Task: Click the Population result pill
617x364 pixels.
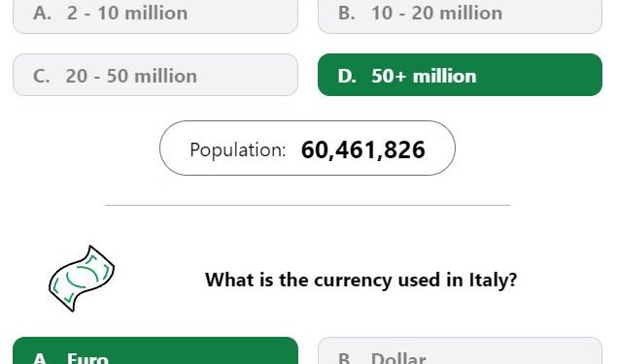Action: click(307, 149)
